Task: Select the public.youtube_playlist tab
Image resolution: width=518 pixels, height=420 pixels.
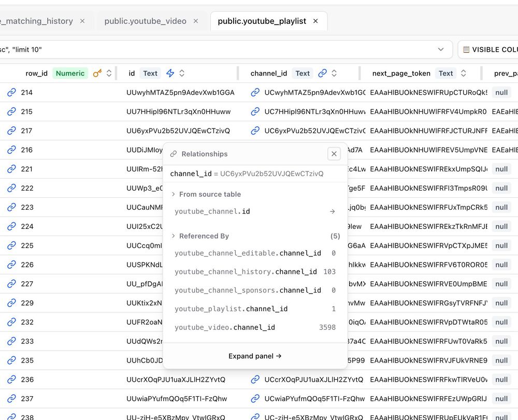Action: coord(262,21)
